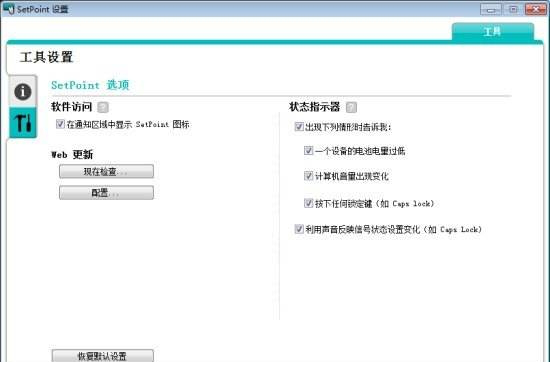Screen dimensions: 550x376
Task: Click help icon beside 状态指示器
Action: tap(351, 107)
